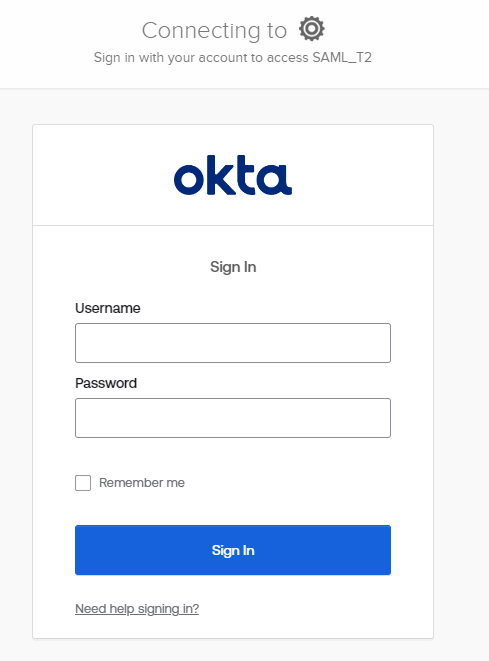Focus the Username text field
The image size is (489, 661).
pos(233,343)
